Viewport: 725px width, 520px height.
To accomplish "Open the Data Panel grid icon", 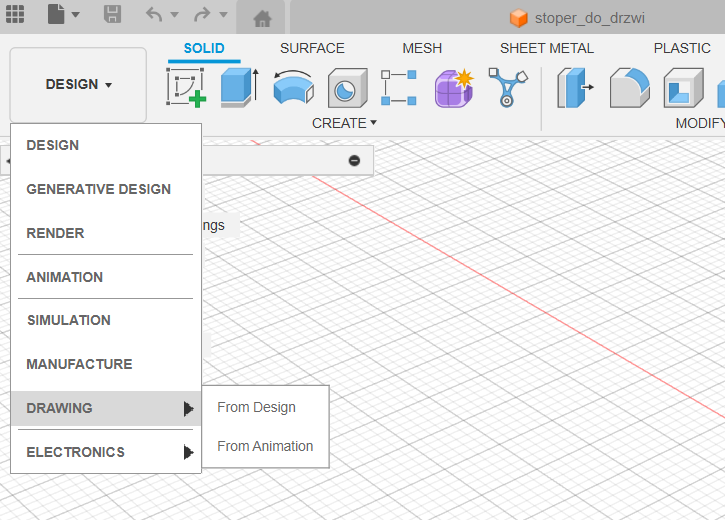I will click(16, 15).
